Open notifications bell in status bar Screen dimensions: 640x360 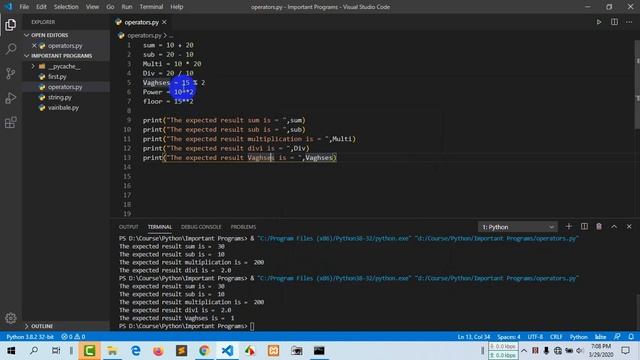(x=631, y=337)
